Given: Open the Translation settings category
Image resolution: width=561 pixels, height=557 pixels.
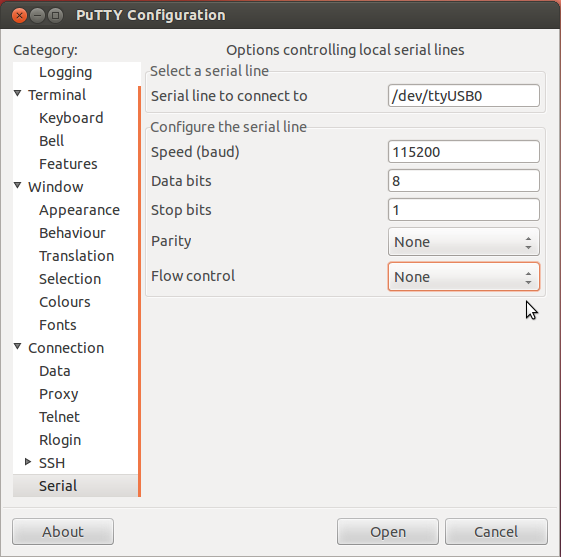Looking at the screenshot, I should [77, 256].
